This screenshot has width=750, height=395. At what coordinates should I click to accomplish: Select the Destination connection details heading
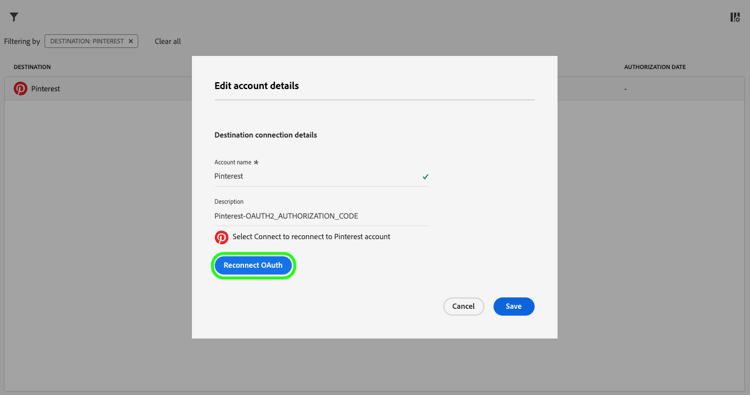(265, 135)
